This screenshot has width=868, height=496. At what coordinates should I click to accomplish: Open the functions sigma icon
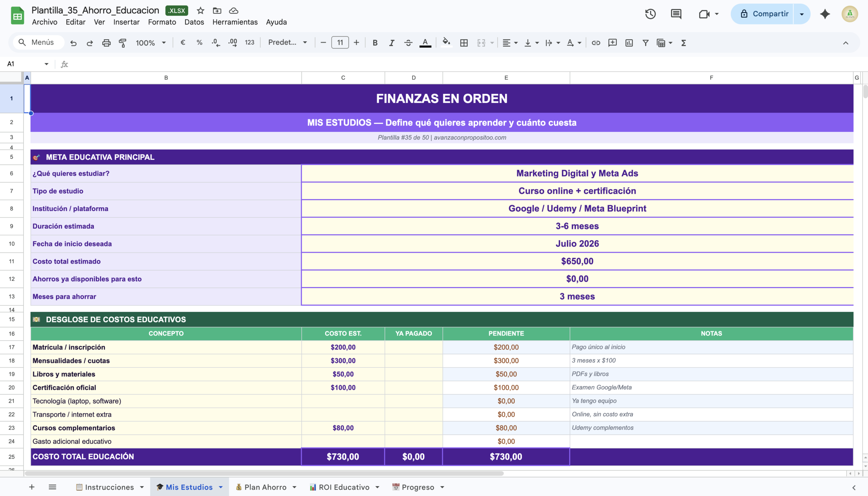click(x=683, y=43)
